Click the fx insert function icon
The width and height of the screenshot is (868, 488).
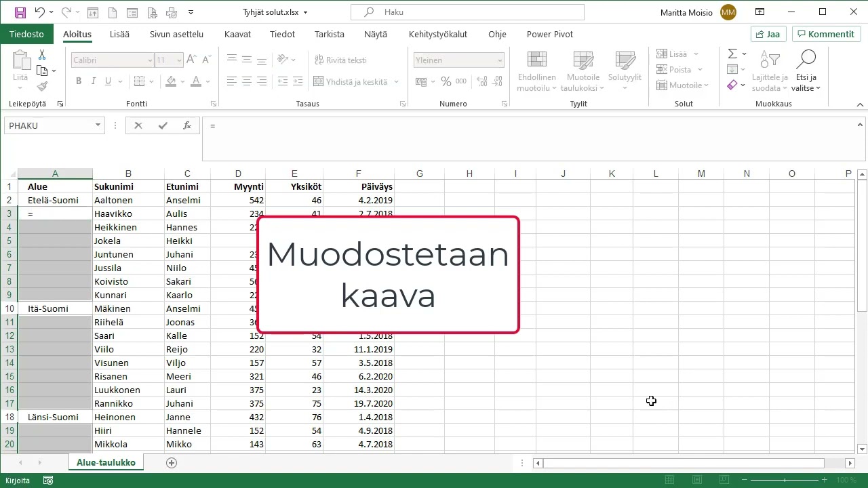point(187,125)
